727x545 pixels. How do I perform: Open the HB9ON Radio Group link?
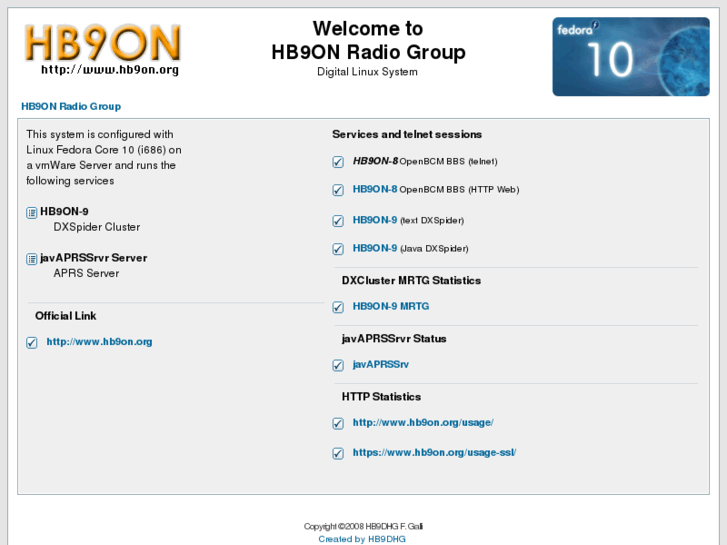[71, 106]
